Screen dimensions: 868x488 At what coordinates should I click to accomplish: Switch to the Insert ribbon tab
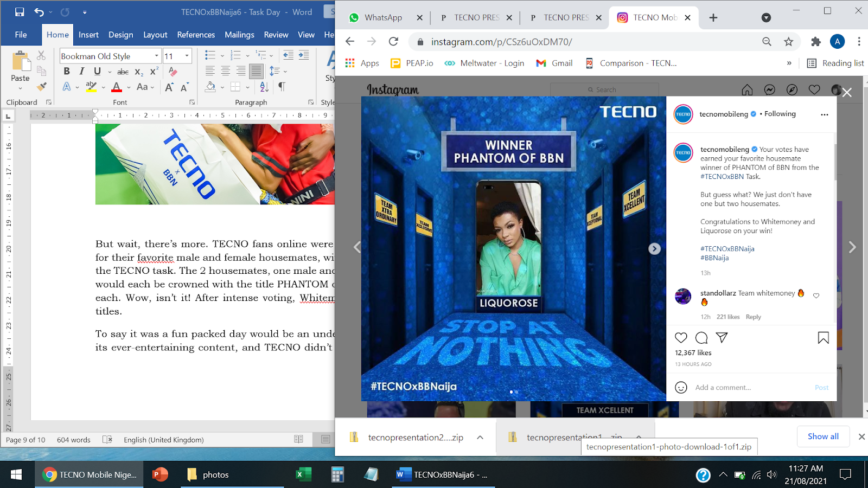pos(88,35)
